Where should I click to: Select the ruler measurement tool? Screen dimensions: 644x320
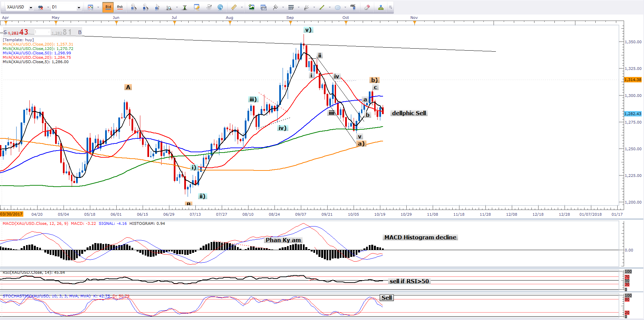(234, 7)
